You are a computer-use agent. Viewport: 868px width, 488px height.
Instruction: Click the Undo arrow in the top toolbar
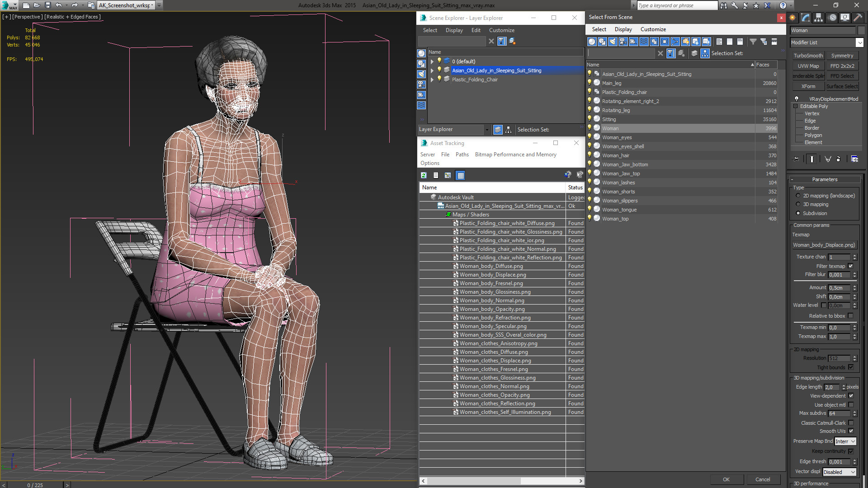59,5
